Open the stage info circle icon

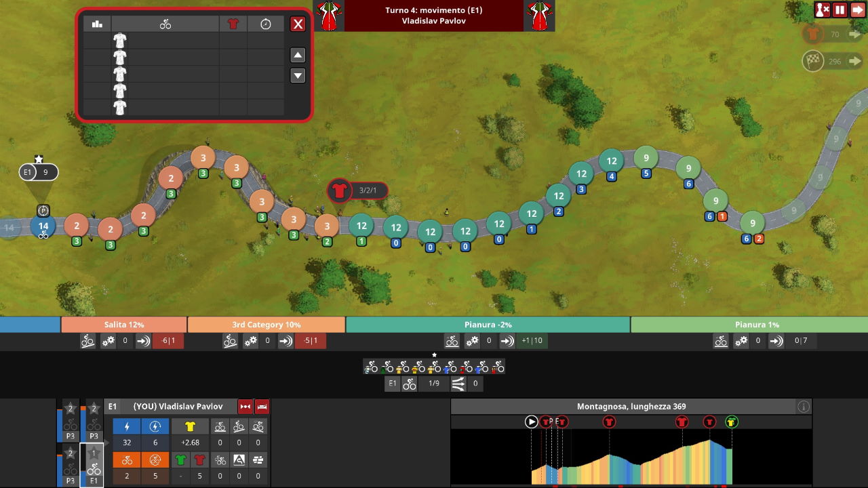804,407
